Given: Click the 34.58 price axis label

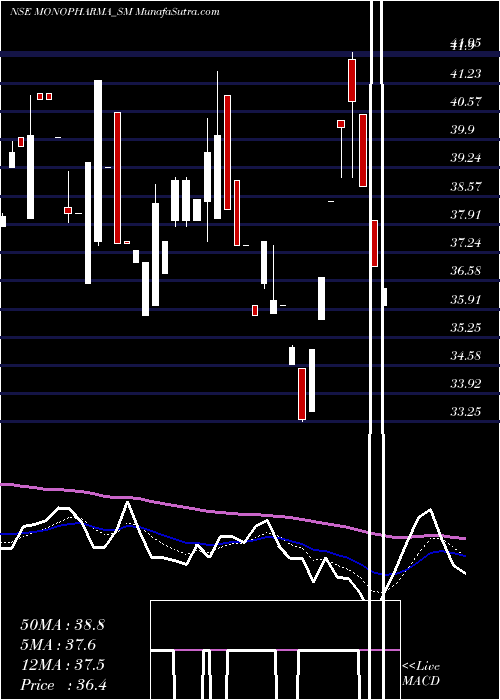Looking at the screenshot, I should tap(466, 356).
